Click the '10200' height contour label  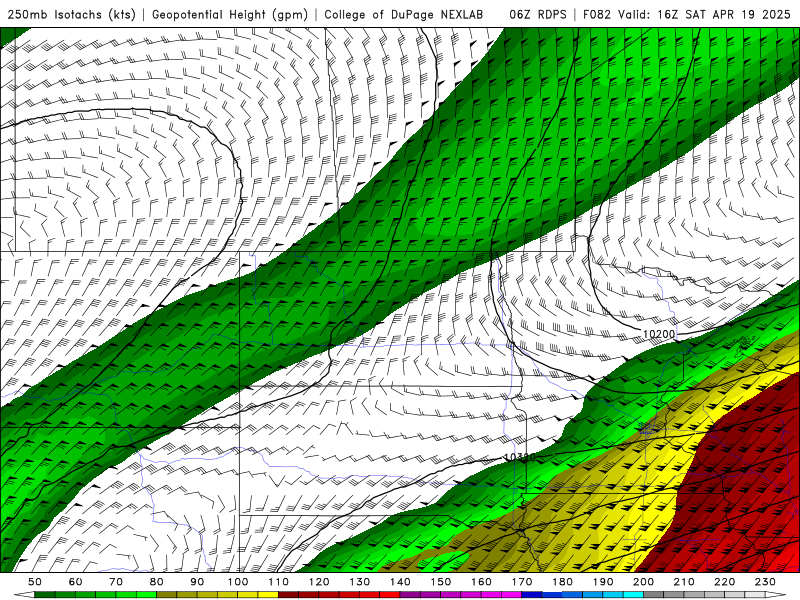click(659, 334)
